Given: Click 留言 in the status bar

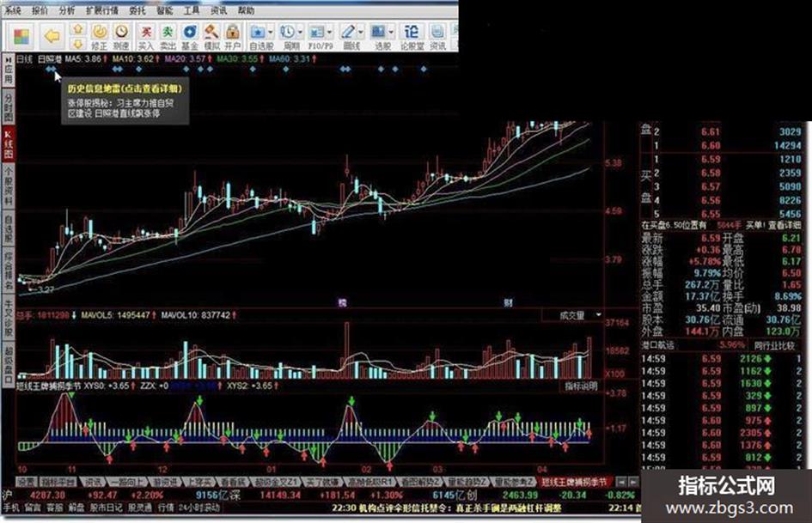Looking at the screenshot, I should 33,508.
